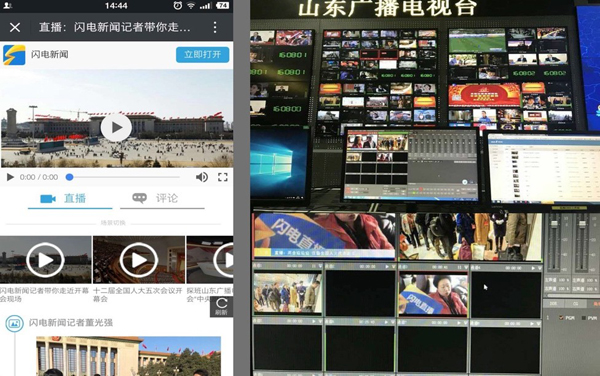Play the third scene thumbnail 探班山东广播

(x=210, y=260)
